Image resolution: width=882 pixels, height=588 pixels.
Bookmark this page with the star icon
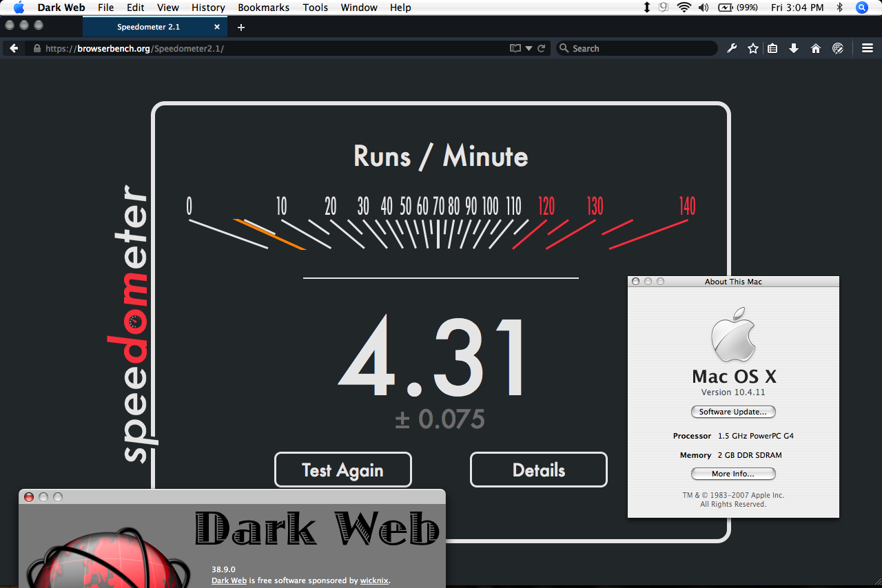pos(753,48)
